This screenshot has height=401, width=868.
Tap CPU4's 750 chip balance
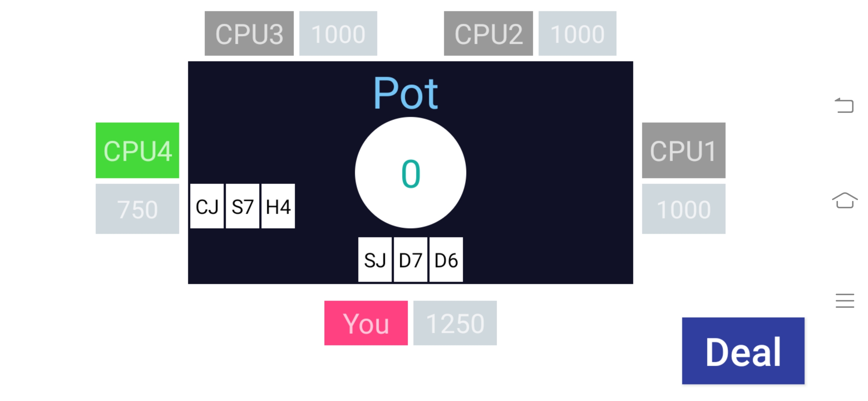[x=137, y=209]
